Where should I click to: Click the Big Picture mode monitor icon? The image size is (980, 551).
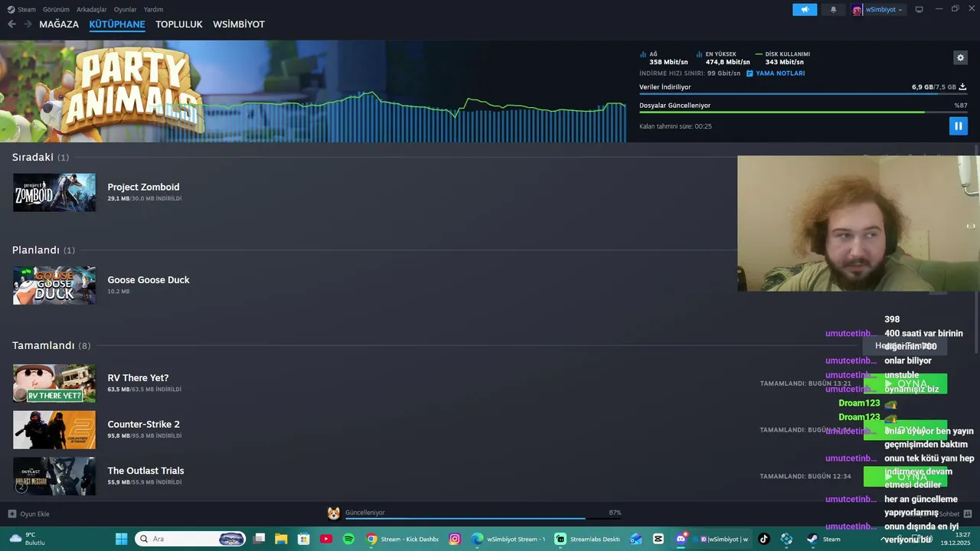click(x=919, y=9)
